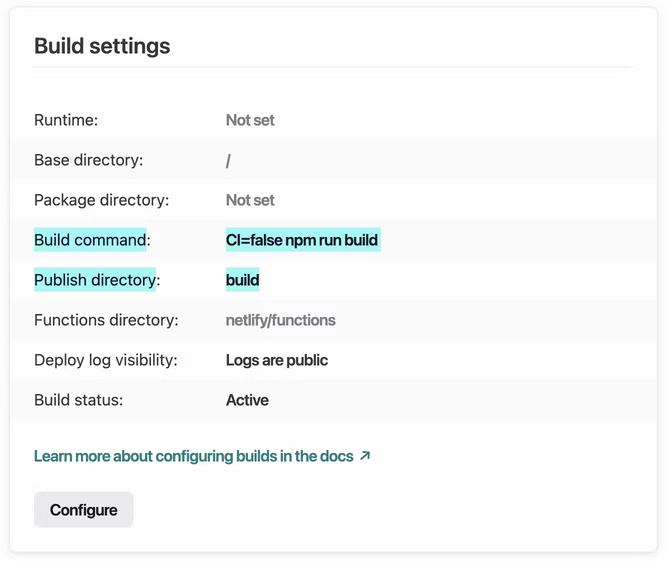Click the Configure button
The width and height of the screenshot is (667, 561).
pyautogui.click(x=83, y=510)
